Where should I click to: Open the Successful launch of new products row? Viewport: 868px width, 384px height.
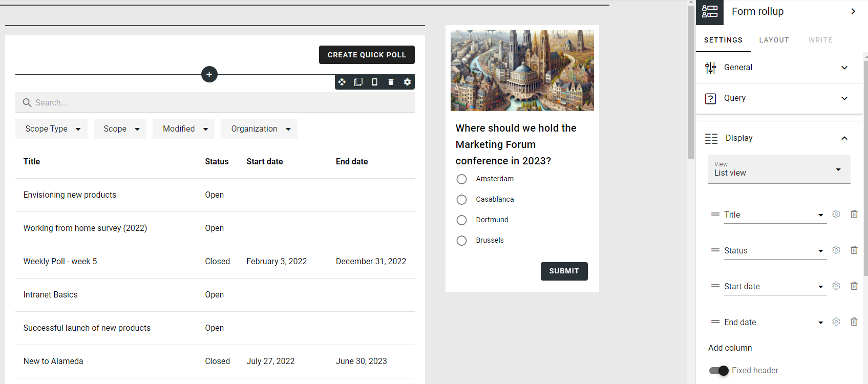[215, 328]
